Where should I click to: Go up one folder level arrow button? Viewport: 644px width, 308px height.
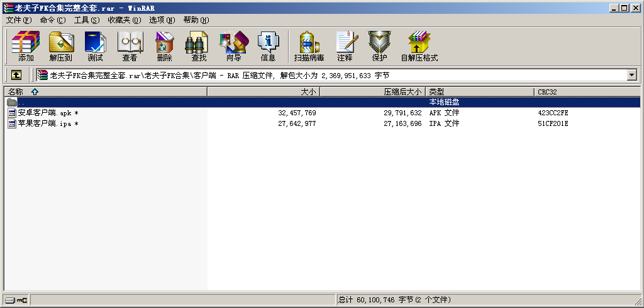click(16, 75)
